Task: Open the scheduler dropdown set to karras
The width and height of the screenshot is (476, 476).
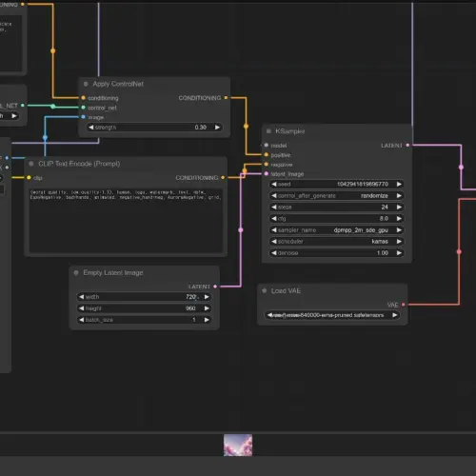Action: pos(337,242)
